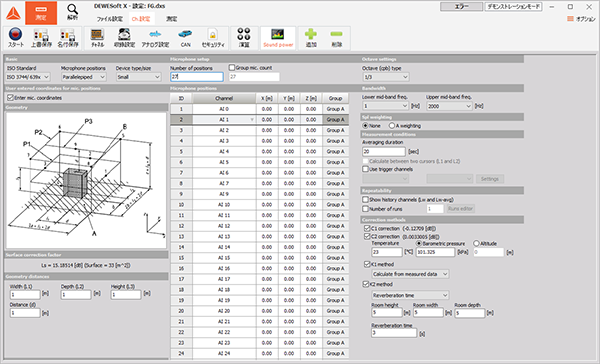
Task: Open the Octave (cpb) type dropdown
Action: (x=386, y=77)
